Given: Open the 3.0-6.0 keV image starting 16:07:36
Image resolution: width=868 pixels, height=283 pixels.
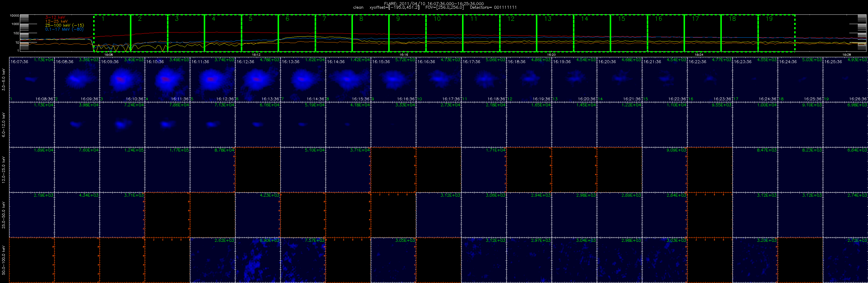Looking at the screenshot, I should 32,79.
